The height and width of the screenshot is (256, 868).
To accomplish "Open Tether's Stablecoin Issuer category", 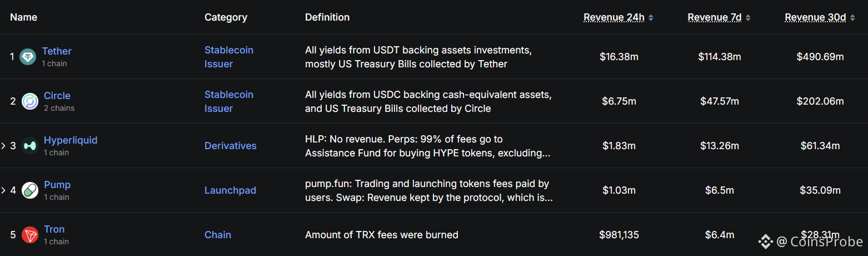I will click(x=228, y=57).
